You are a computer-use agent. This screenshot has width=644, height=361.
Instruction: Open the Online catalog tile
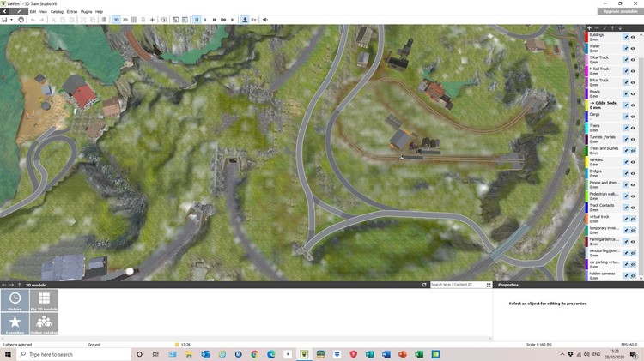point(44,324)
